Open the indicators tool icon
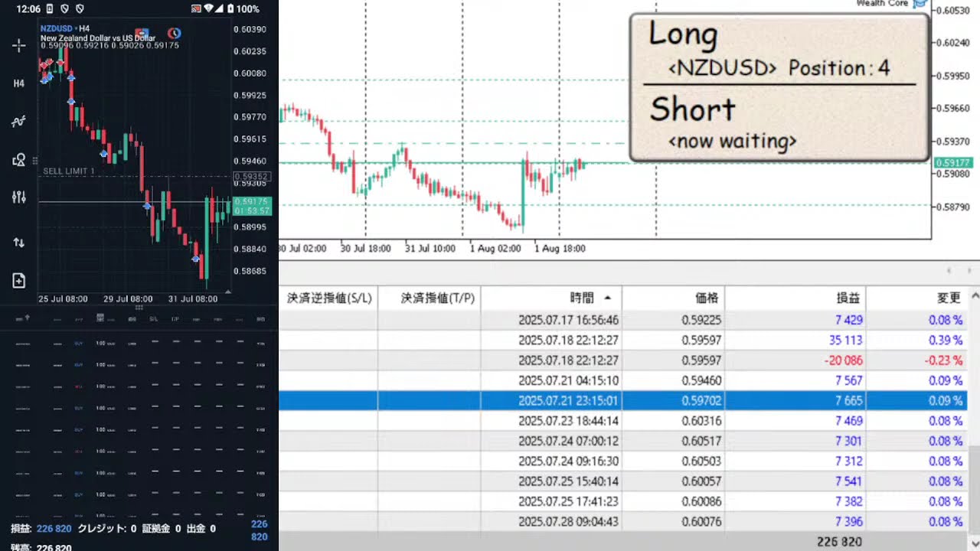 click(19, 122)
